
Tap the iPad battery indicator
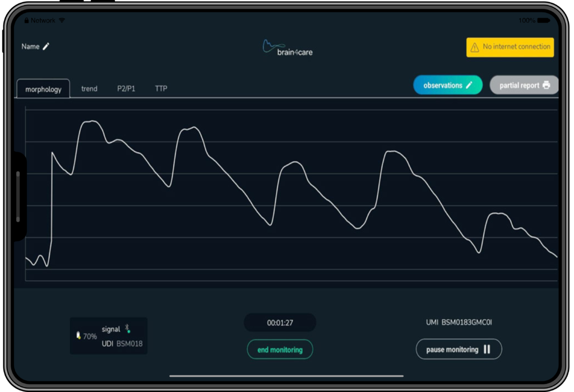tap(543, 21)
